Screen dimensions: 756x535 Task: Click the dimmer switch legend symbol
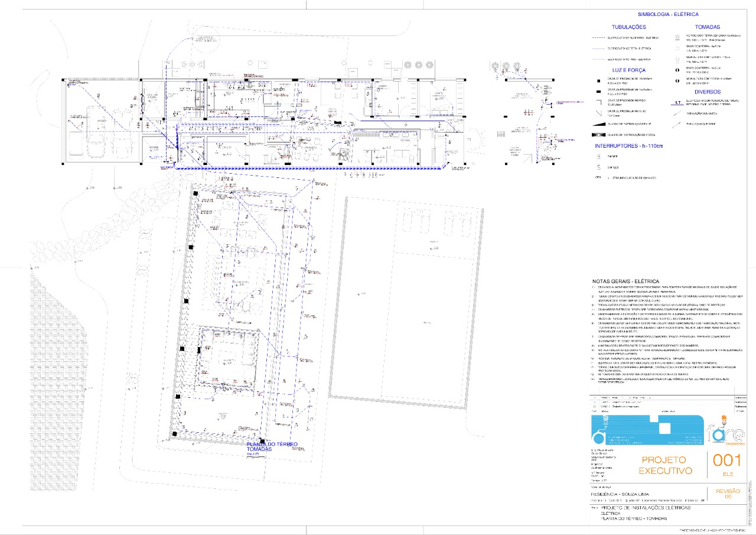(598, 157)
